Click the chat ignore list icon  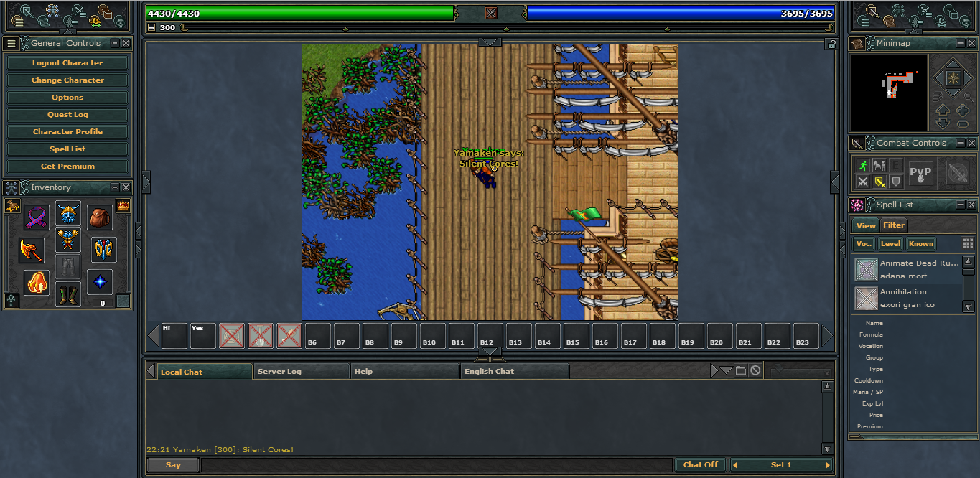755,370
